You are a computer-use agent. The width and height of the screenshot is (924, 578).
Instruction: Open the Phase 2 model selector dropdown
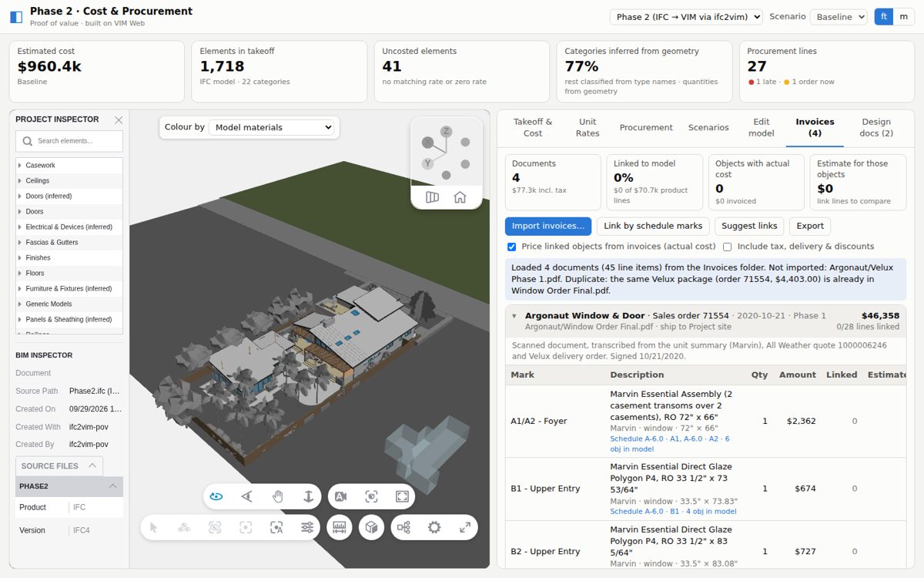(x=686, y=17)
